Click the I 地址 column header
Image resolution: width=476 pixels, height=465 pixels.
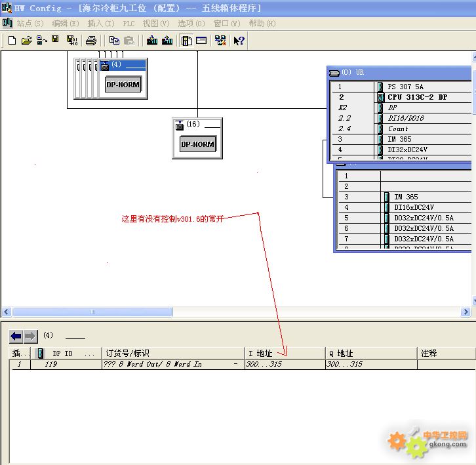point(285,354)
